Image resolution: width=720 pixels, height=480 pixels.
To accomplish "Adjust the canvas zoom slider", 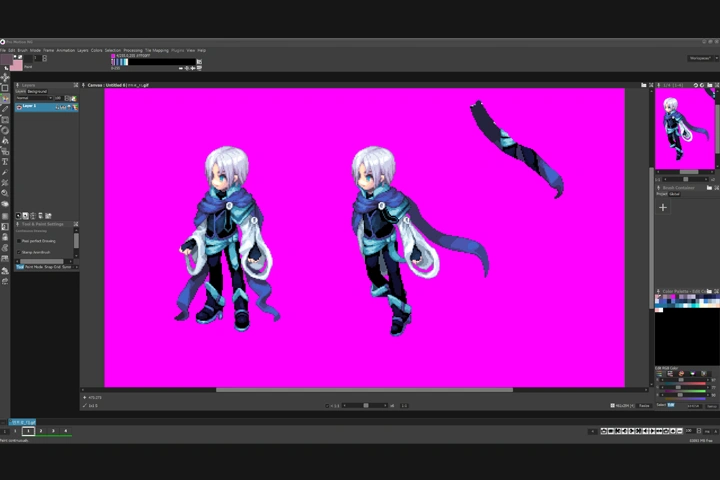I will coord(366,406).
